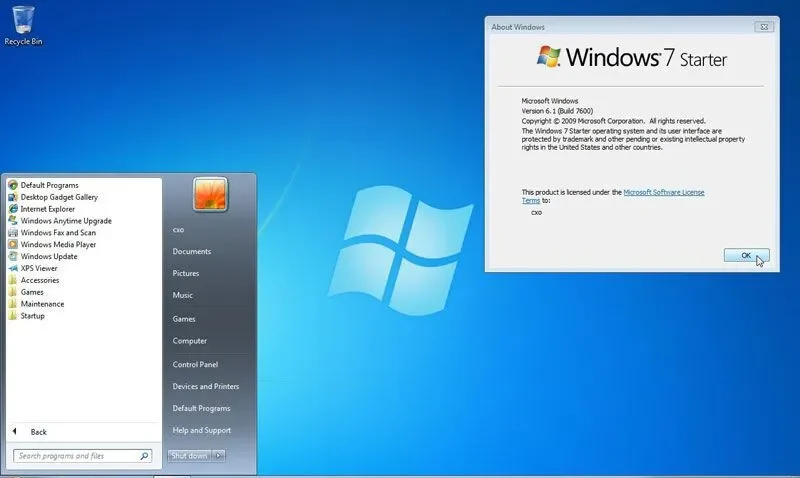Open Windows Media Player from the Start menu

click(x=58, y=245)
